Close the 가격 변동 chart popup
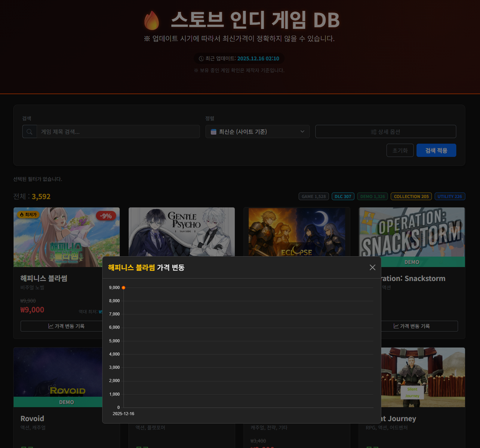 pyautogui.click(x=372, y=267)
